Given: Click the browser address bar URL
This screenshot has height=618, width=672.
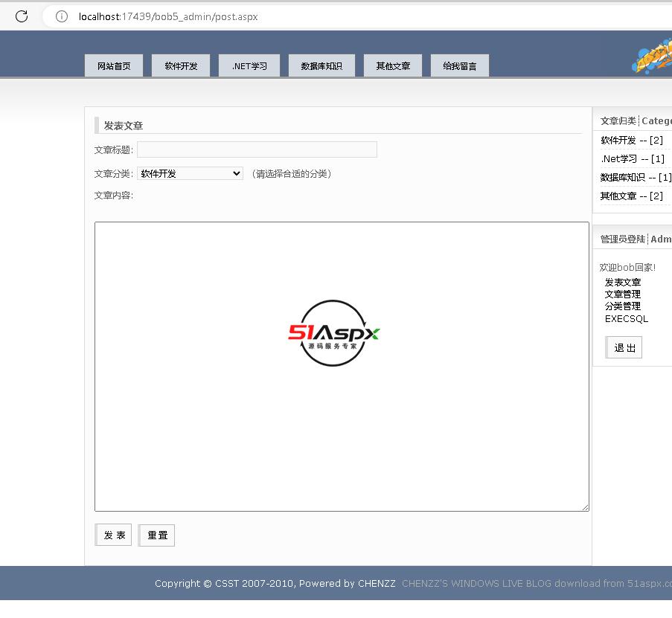Looking at the screenshot, I should click(168, 16).
